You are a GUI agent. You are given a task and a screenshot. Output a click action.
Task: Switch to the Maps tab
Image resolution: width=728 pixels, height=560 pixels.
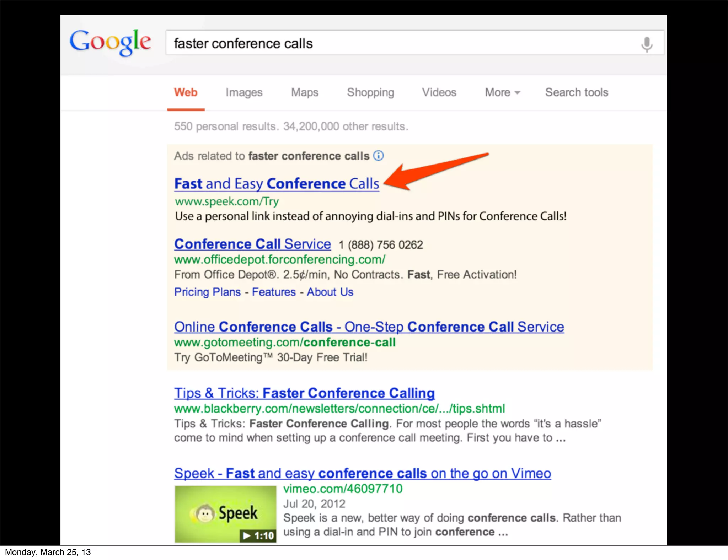click(x=305, y=92)
